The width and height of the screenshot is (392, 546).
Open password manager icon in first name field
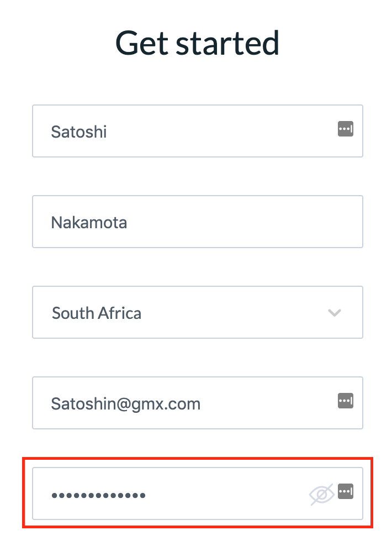coord(346,129)
